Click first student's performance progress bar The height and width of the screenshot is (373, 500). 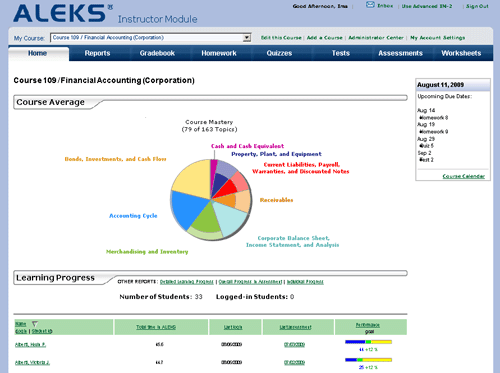[368, 342]
